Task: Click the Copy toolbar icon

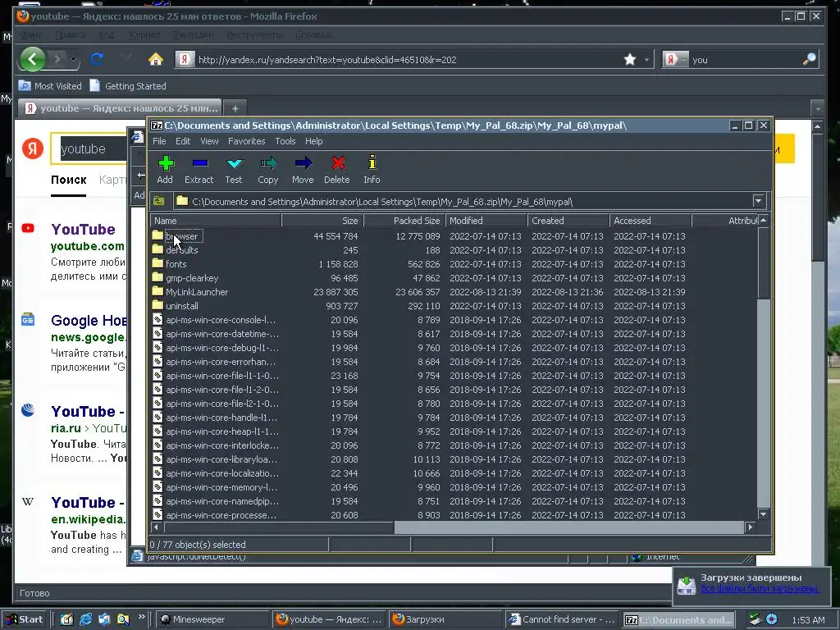Action: 268,163
